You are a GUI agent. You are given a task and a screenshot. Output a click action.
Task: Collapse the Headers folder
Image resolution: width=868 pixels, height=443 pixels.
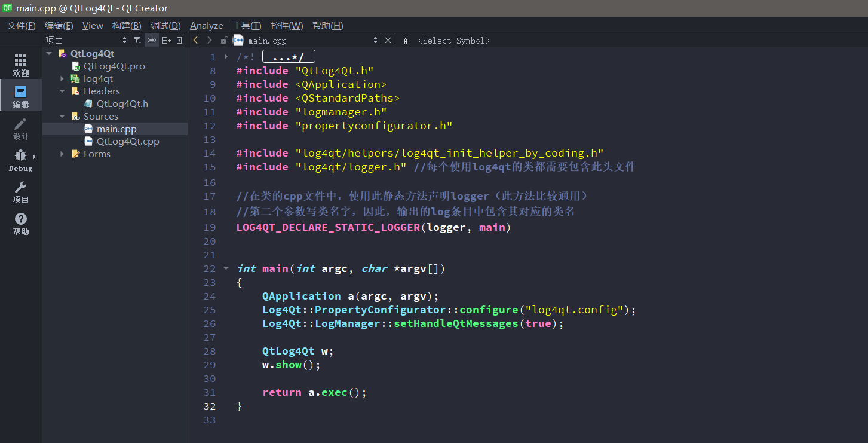[x=62, y=91]
